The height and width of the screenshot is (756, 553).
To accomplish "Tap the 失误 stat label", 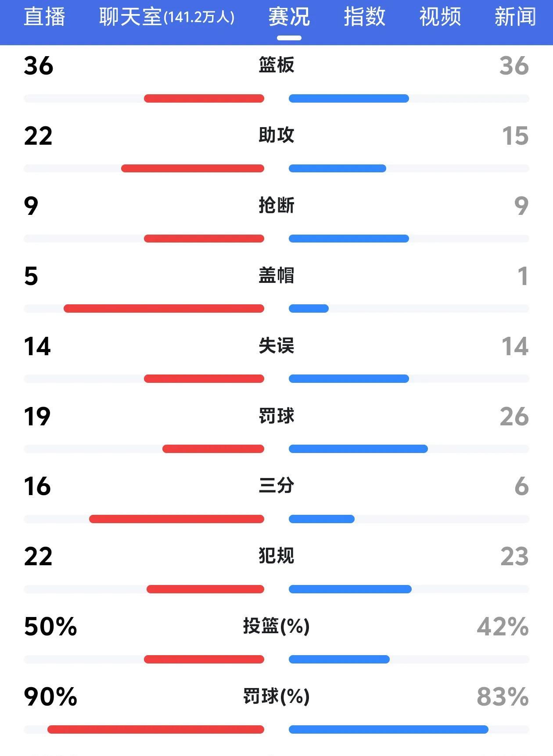I will [x=276, y=346].
